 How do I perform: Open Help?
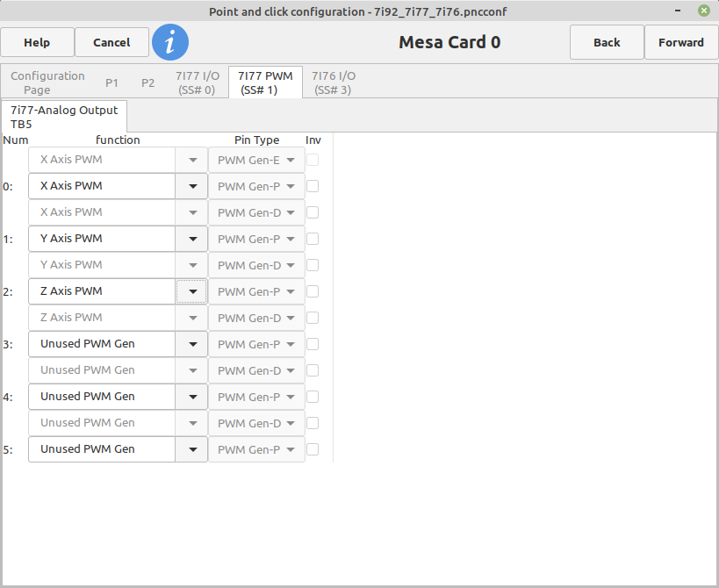pyautogui.click(x=37, y=42)
